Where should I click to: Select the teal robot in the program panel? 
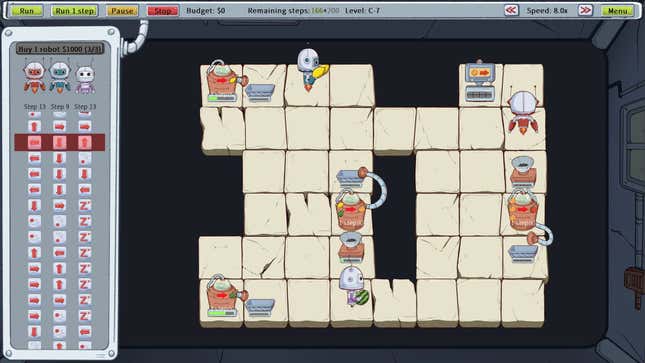point(60,77)
